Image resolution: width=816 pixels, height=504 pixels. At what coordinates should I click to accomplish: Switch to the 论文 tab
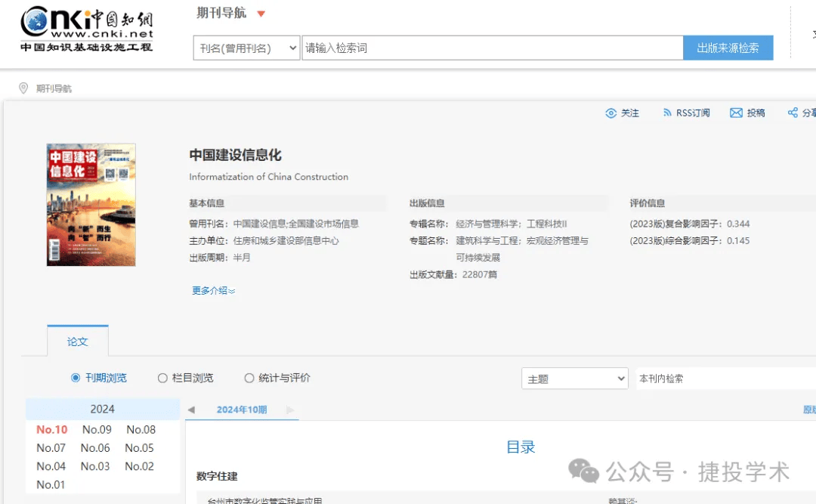click(78, 342)
